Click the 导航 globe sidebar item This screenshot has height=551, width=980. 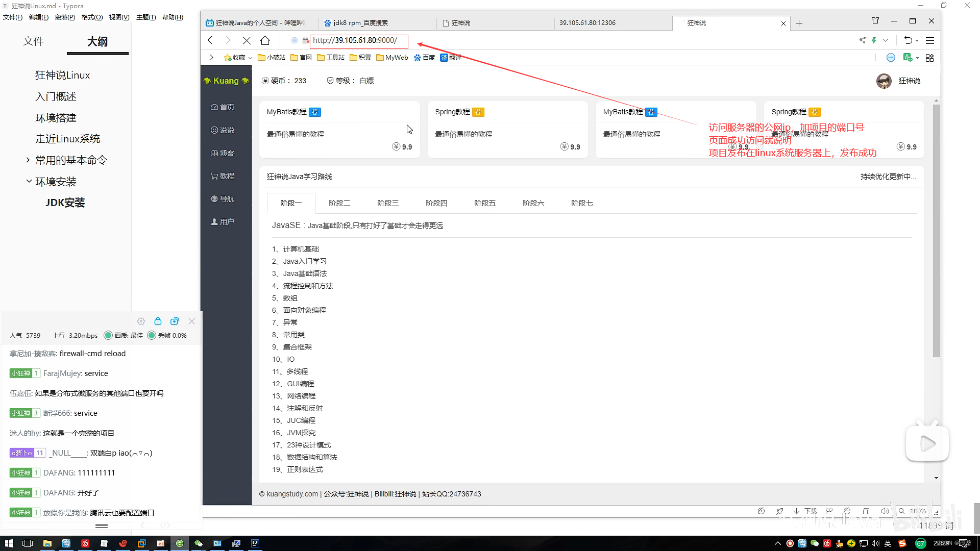223,199
